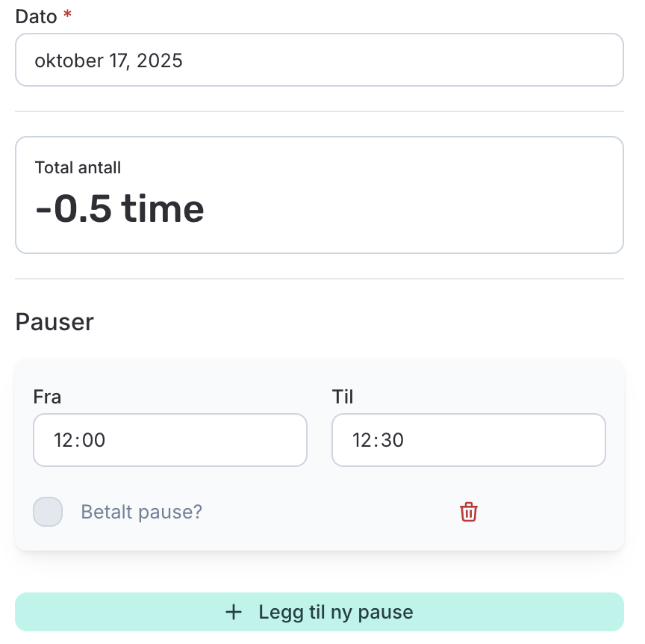Click the Fra label above start time

pyautogui.click(x=47, y=397)
